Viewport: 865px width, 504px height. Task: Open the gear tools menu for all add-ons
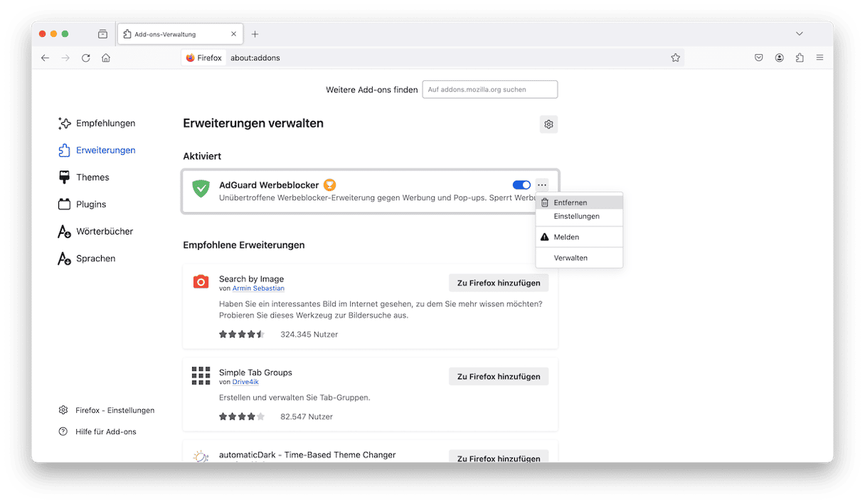pos(548,124)
